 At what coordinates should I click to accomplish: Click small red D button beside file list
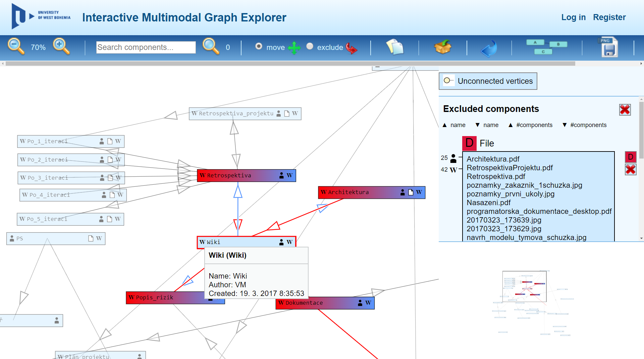[631, 157]
